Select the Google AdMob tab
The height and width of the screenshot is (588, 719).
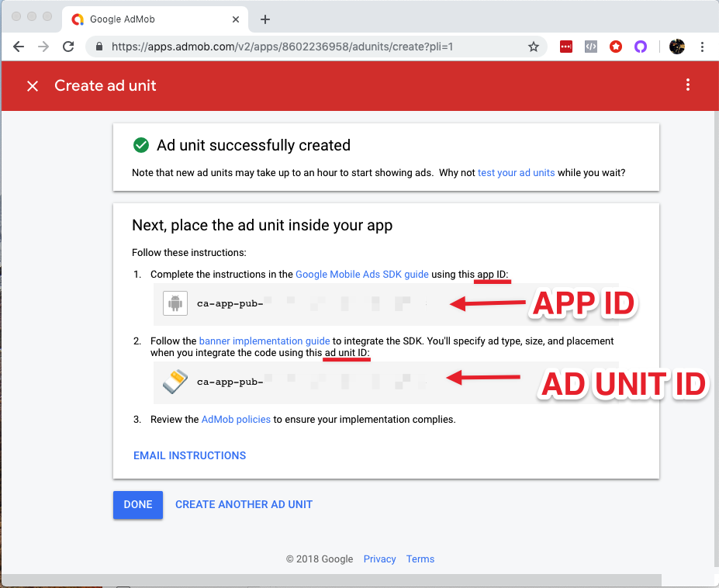155,19
